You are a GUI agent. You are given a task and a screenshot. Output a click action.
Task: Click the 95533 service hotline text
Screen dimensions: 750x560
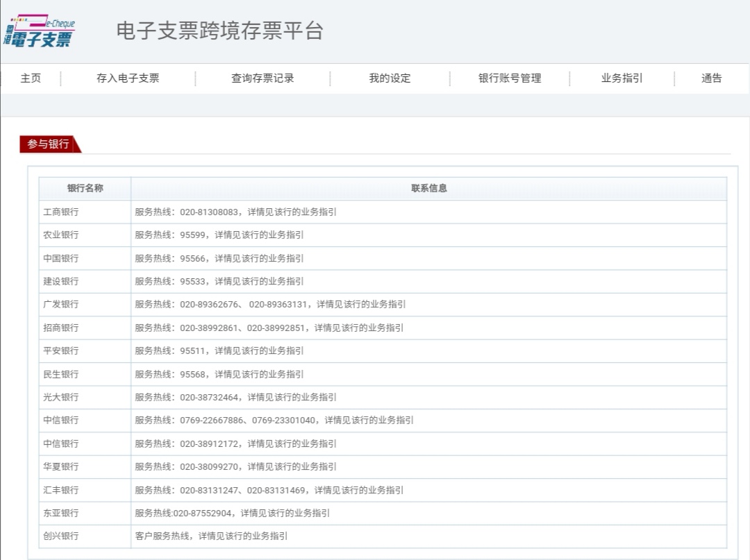pos(219,282)
